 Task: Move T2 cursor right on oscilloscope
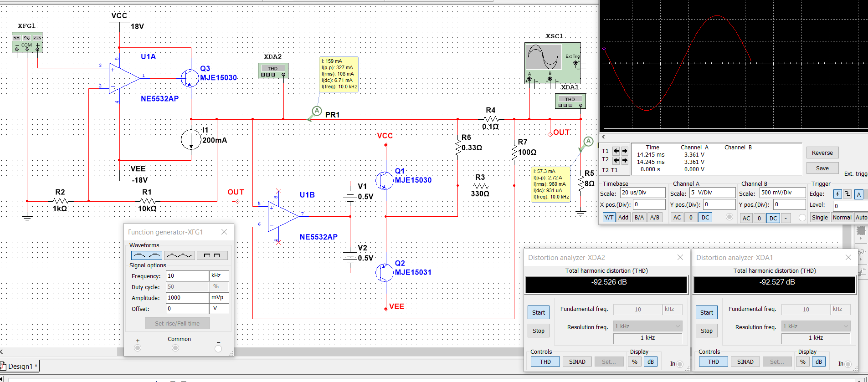point(625,160)
